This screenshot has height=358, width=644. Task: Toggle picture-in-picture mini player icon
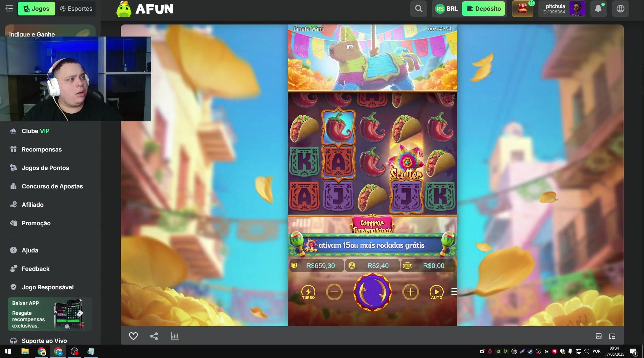pyautogui.click(x=612, y=336)
